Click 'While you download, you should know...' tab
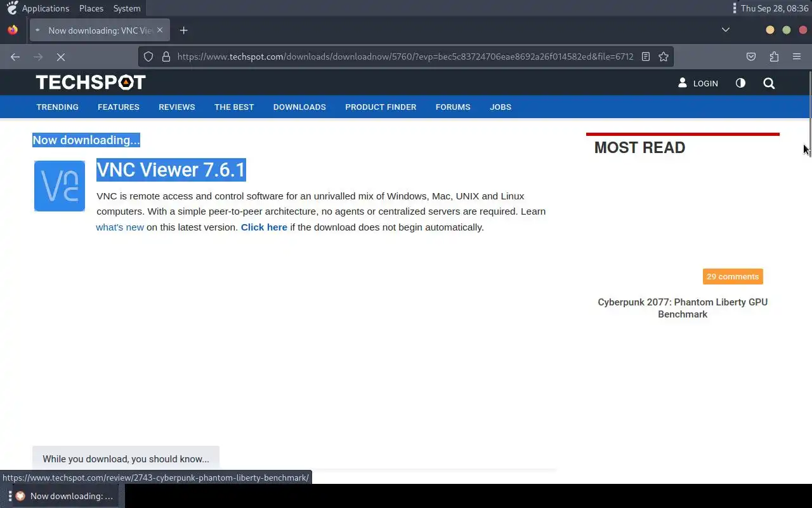This screenshot has height=508, width=812. (126, 458)
